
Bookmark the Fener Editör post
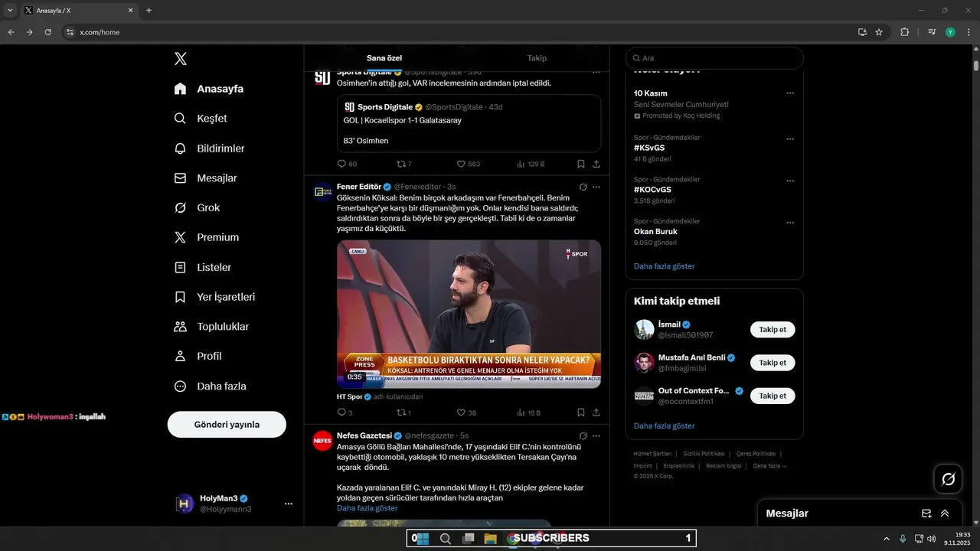[581, 412]
